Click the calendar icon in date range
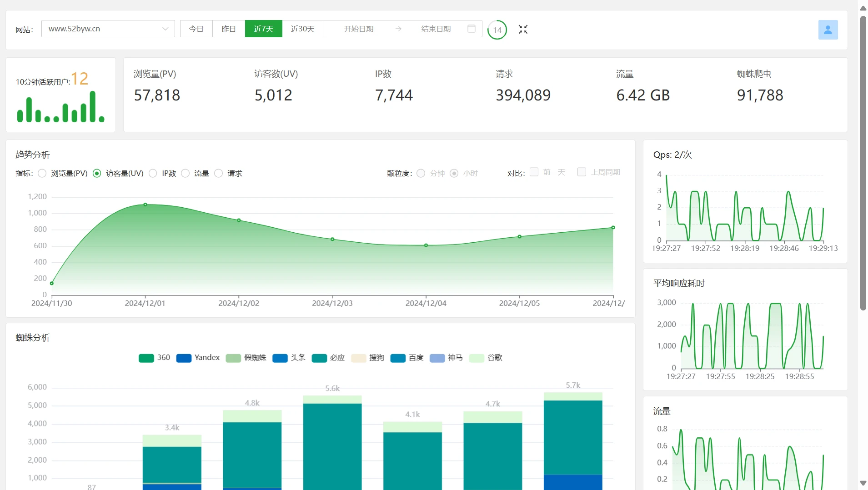Image resolution: width=868 pixels, height=490 pixels. click(x=472, y=29)
